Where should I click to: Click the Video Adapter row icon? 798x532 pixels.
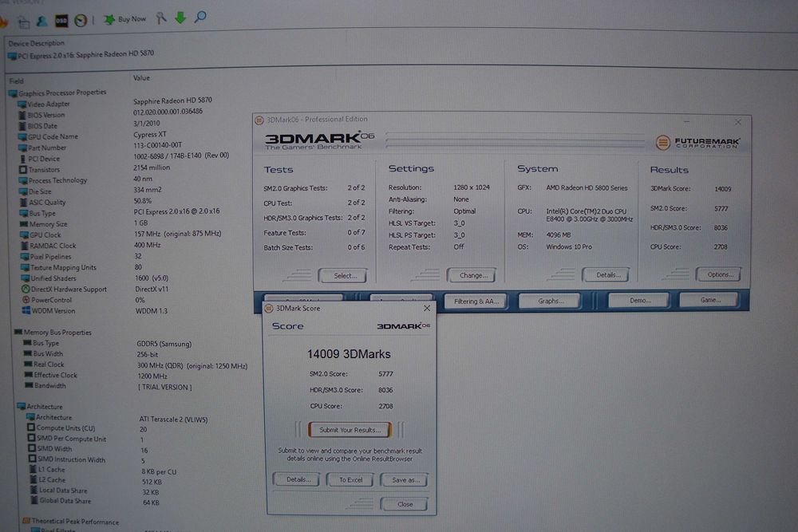[x=22, y=104]
